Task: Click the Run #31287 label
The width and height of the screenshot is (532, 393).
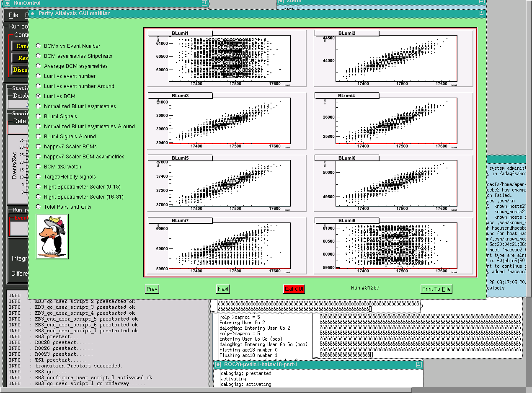Action: (x=365, y=287)
